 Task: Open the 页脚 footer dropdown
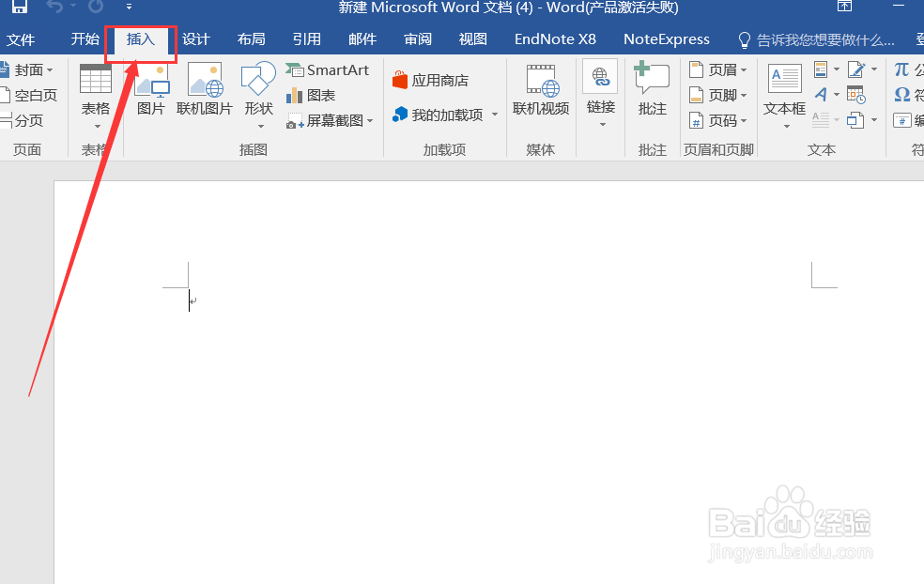(x=717, y=95)
